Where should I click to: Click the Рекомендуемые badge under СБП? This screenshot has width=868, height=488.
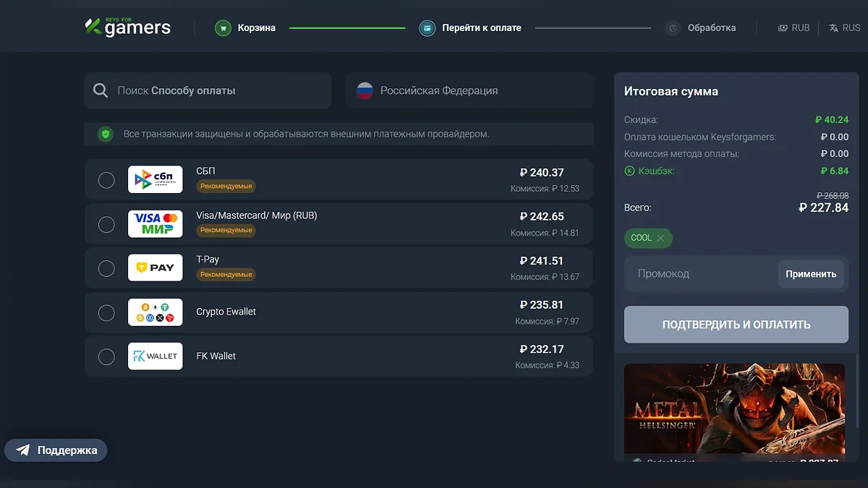click(226, 187)
